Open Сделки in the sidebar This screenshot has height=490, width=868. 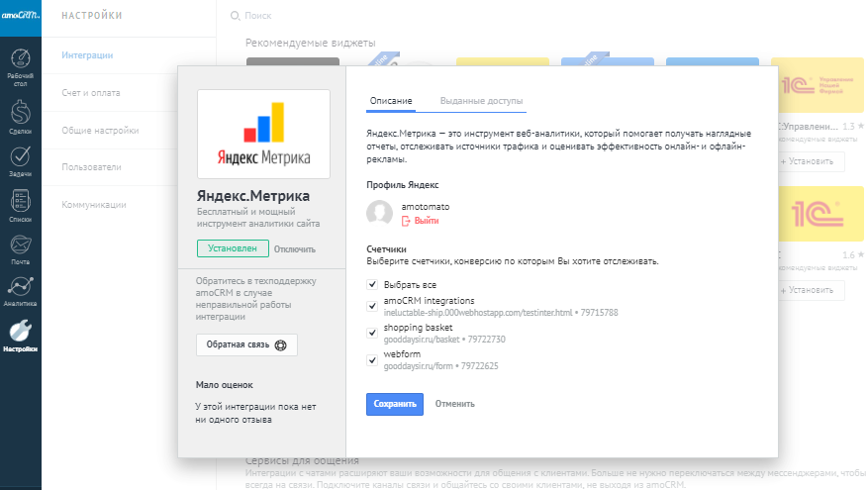click(x=21, y=118)
